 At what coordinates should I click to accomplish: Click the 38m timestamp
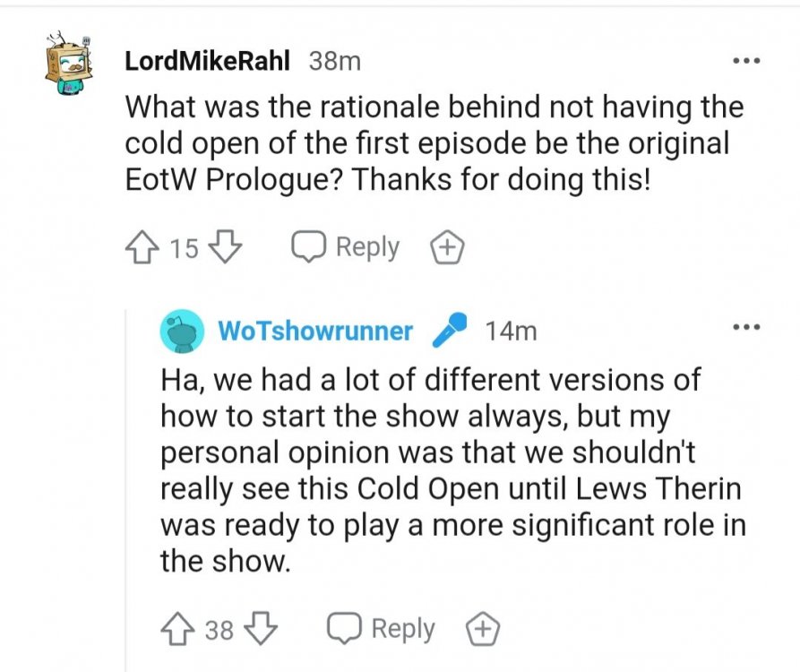click(x=334, y=61)
